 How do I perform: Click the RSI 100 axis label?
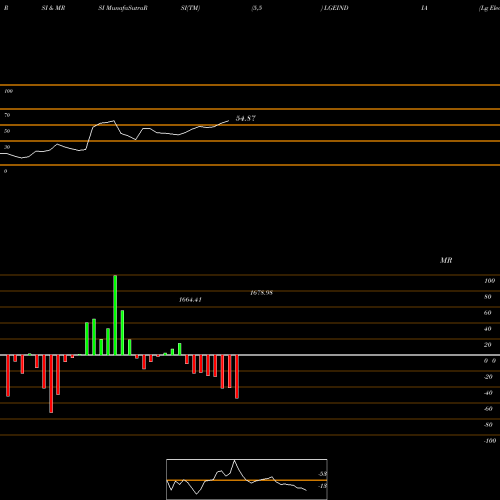tap(8, 91)
